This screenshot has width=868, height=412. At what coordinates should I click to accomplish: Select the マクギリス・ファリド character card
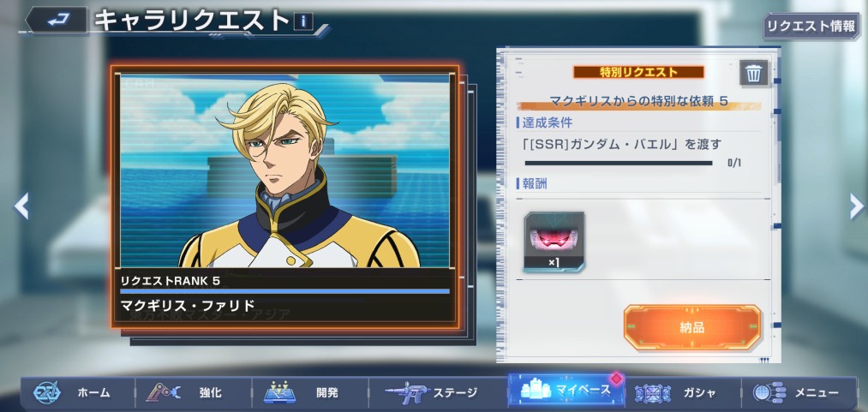[284, 196]
